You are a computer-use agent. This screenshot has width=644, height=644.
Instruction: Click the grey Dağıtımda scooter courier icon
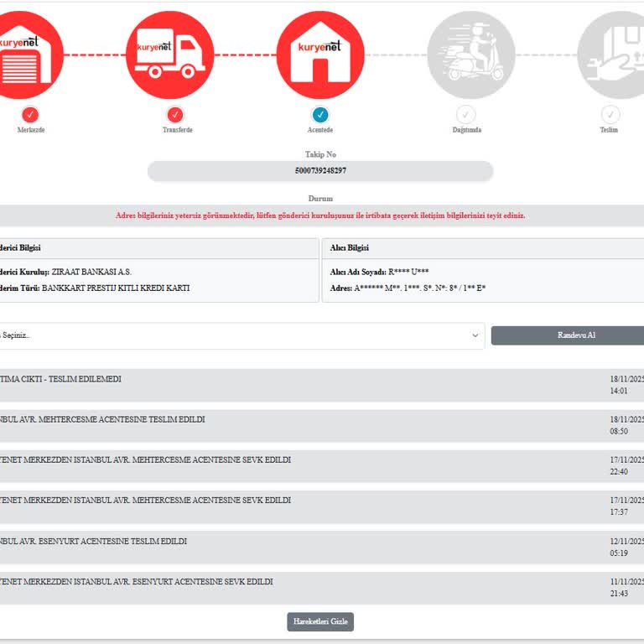point(470,55)
